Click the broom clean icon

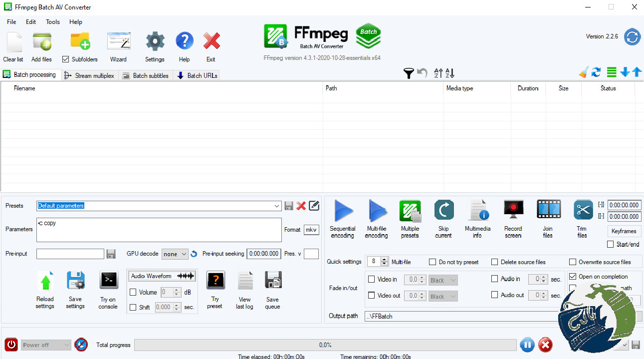tap(583, 72)
